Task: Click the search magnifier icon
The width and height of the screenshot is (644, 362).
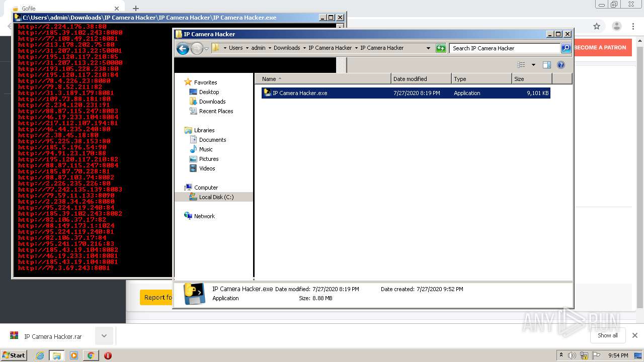Action: point(566,48)
